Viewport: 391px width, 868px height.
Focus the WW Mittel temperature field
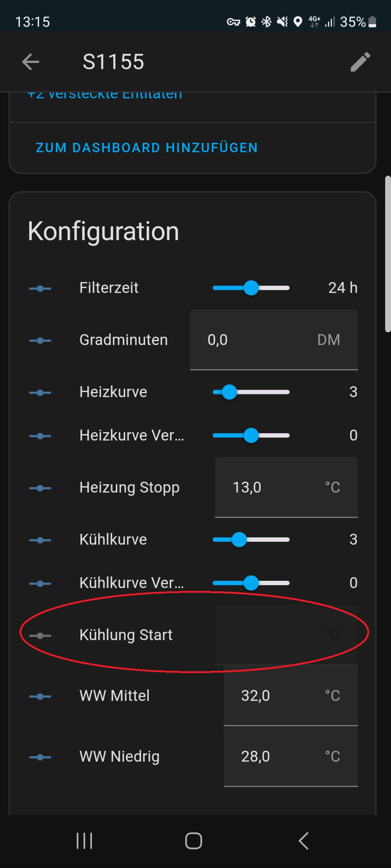tap(291, 696)
